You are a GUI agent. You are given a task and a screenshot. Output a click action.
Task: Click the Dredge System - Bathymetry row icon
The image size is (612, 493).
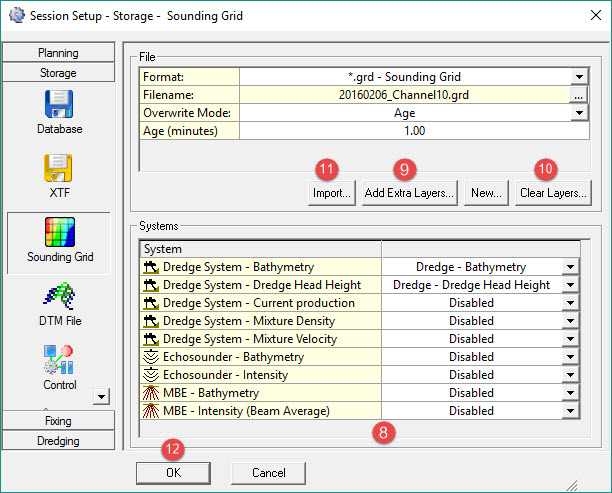[x=152, y=267]
